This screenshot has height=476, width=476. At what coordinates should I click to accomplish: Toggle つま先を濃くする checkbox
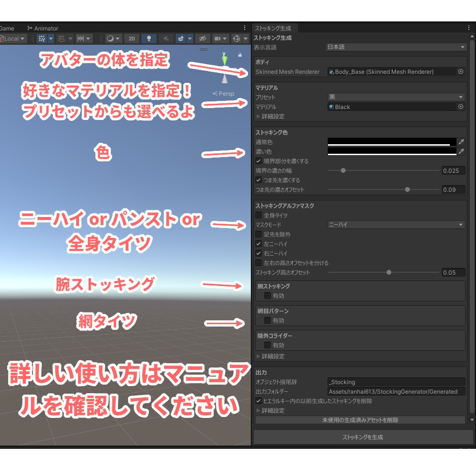coord(258,180)
